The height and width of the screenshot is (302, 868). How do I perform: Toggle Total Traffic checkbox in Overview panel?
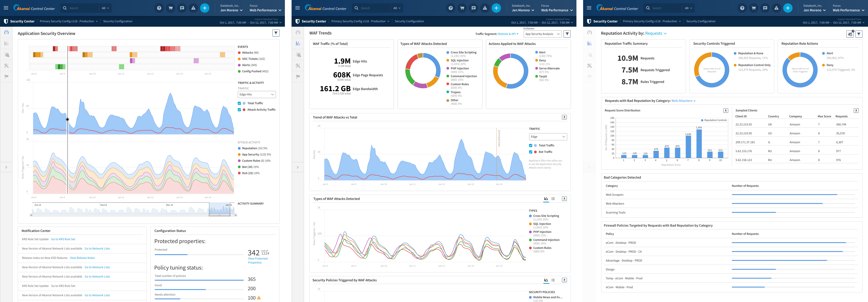coord(239,103)
